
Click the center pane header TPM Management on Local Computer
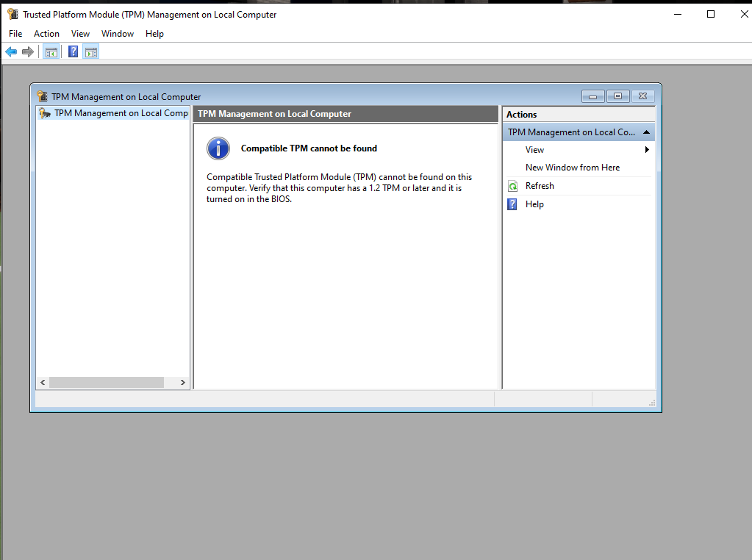[x=345, y=114]
